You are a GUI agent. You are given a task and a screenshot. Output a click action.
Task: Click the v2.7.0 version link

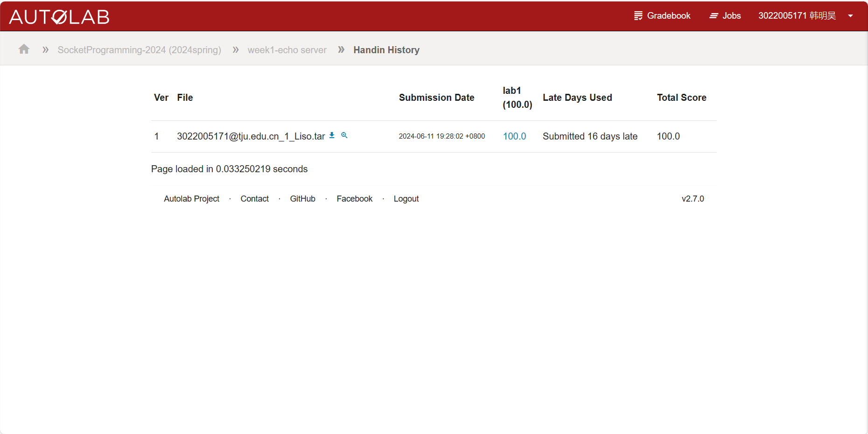693,199
